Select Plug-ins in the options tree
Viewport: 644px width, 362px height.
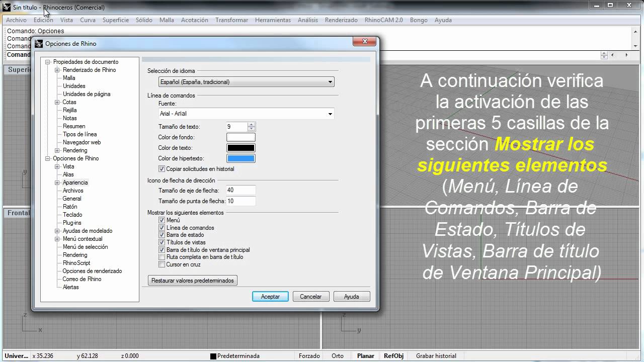click(72, 223)
